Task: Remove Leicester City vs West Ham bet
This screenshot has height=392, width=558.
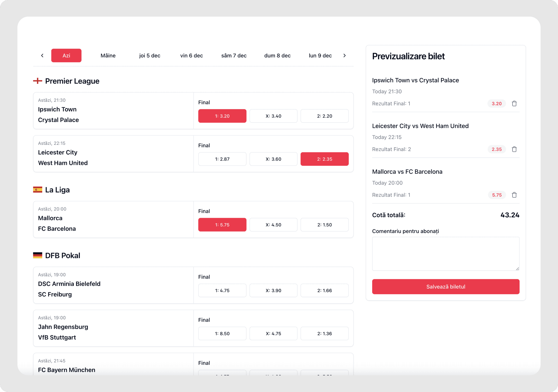Action: [514, 149]
